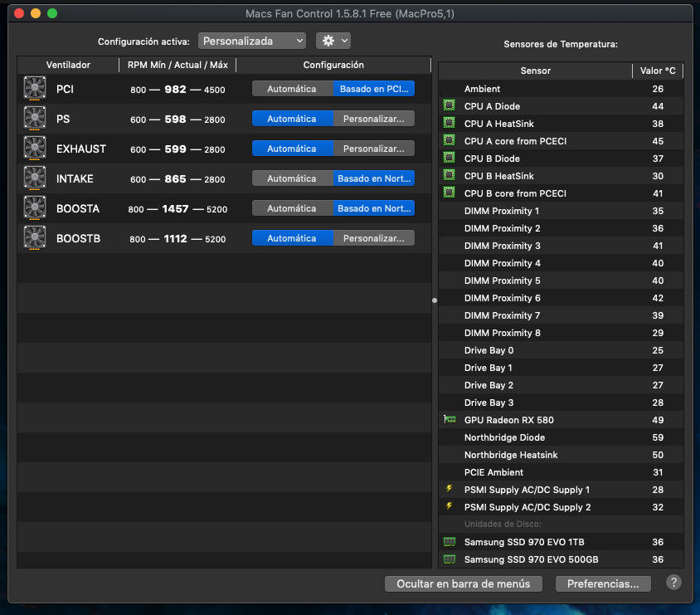This screenshot has height=615, width=700.
Task: Click the PSMI Supply 1 lightning icon
Action: tap(450, 490)
